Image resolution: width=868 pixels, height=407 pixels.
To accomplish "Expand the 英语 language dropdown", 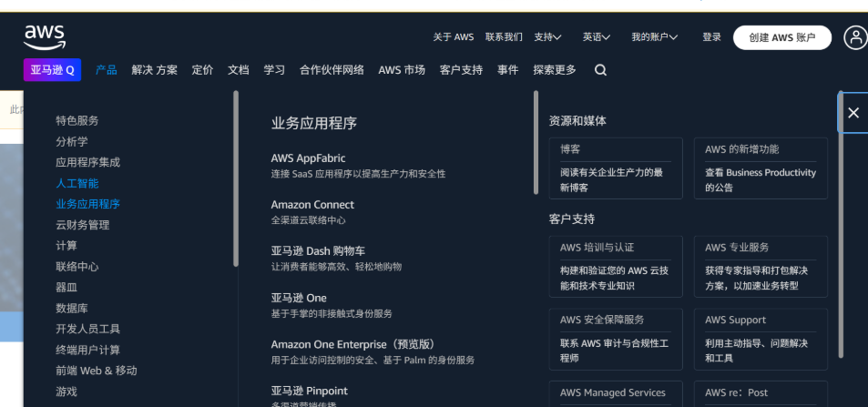I will 597,37.
